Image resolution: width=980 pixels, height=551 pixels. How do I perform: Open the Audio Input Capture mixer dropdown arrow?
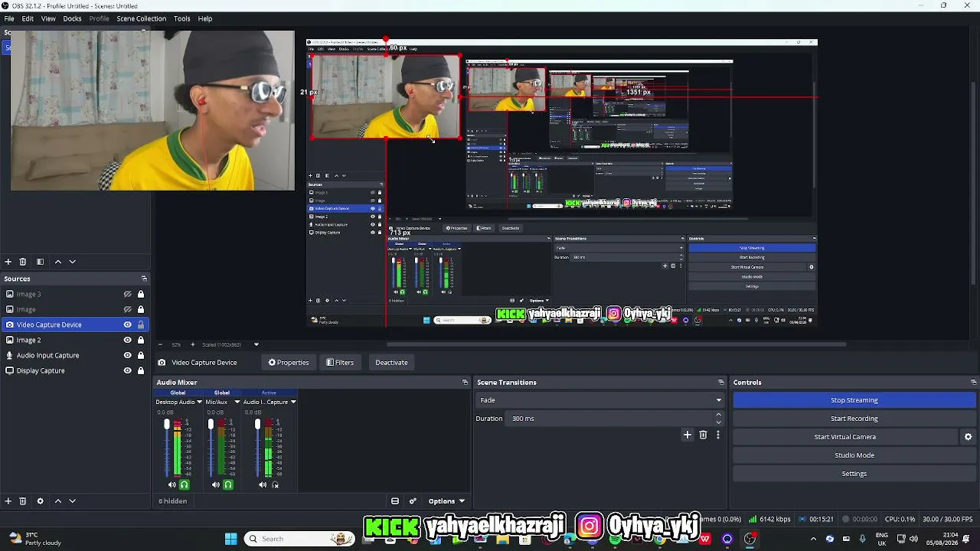[x=292, y=402]
